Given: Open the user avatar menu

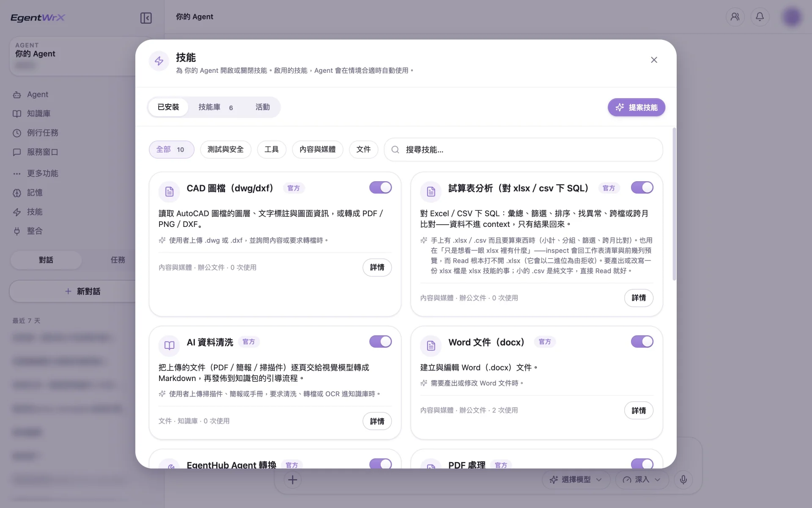Looking at the screenshot, I should click(x=792, y=17).
